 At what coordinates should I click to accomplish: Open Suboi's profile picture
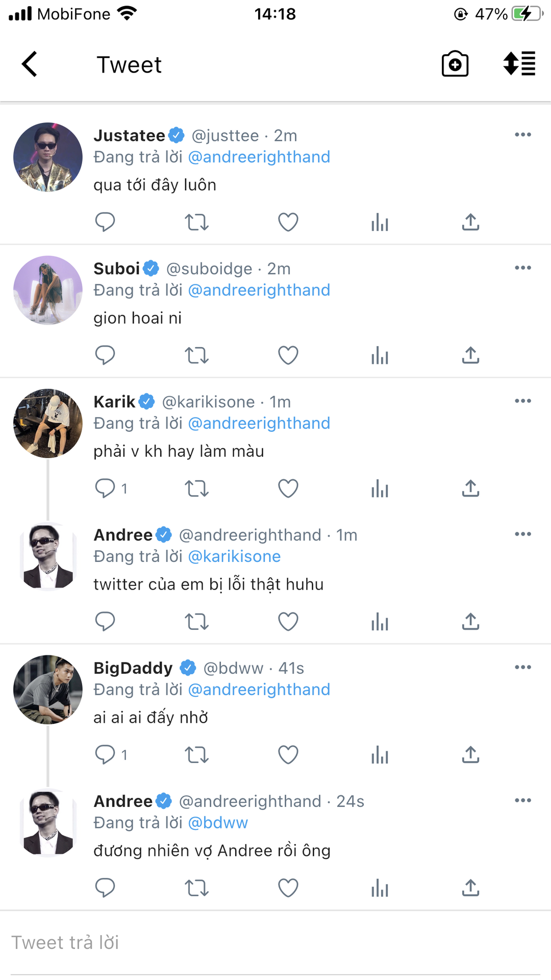(48, 290)
